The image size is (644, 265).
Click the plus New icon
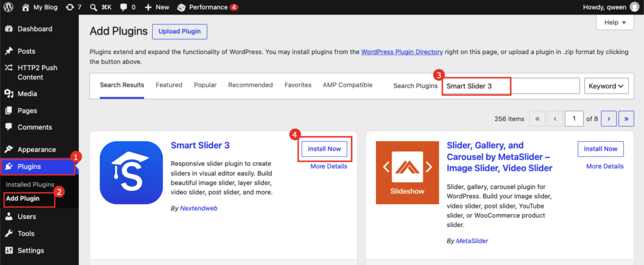point(148,7)
